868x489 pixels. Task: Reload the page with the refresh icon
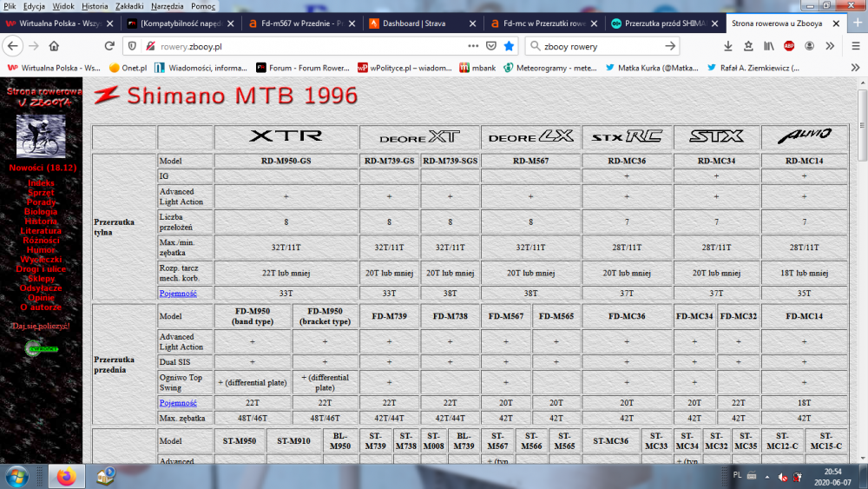[109, 46]
